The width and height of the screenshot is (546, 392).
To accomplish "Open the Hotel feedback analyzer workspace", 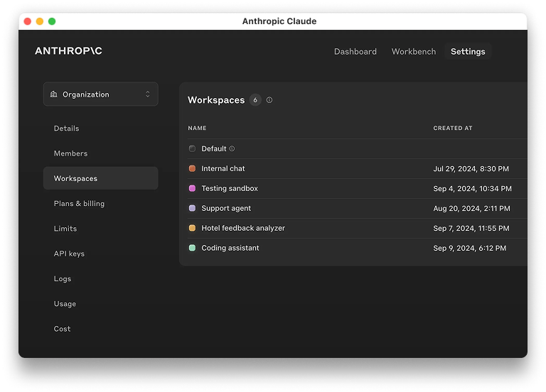I will [x=243, y=228].
